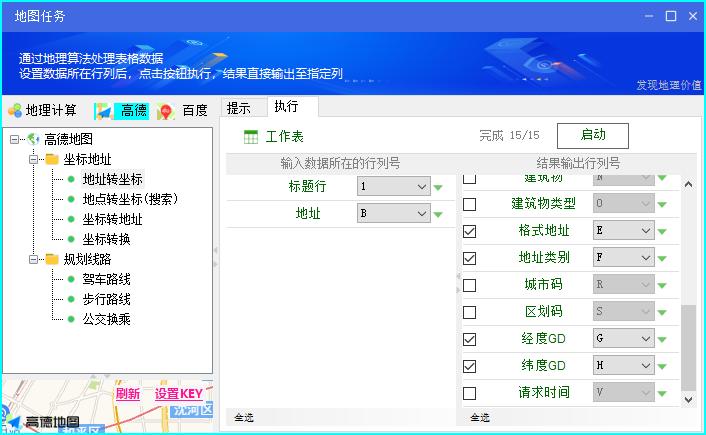Click the 高德地图 map preview thumbnail

[x=107, y=406]
